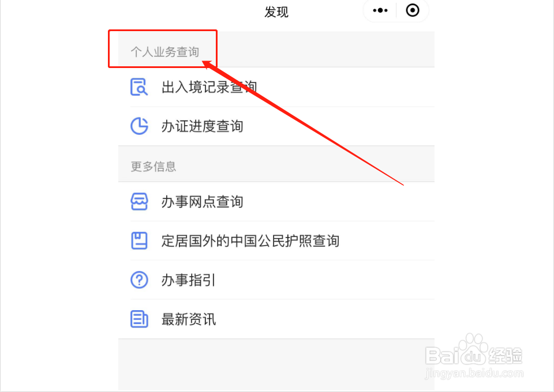Open 最新资讯 list item
This screenshot has width=554, height=392.
point(276,319)
